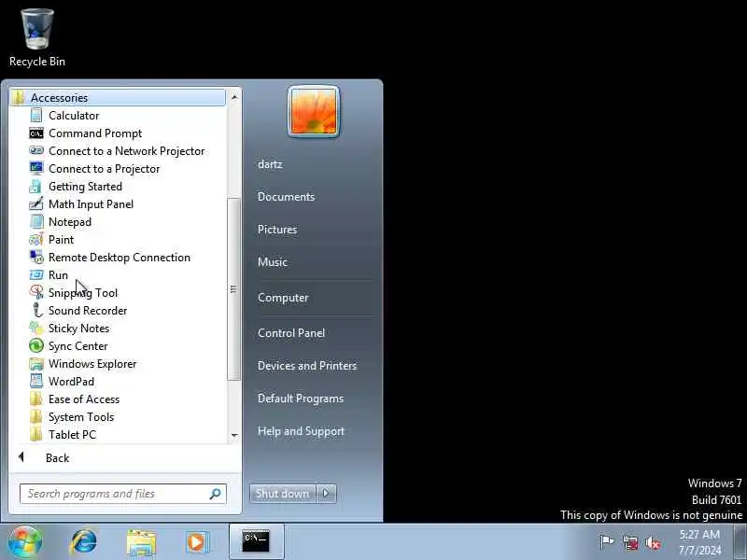Image resolution: width=747 pixels, height=560 pixels.
Task: Open Music from Start menu
Action: [x=273, y=262]
